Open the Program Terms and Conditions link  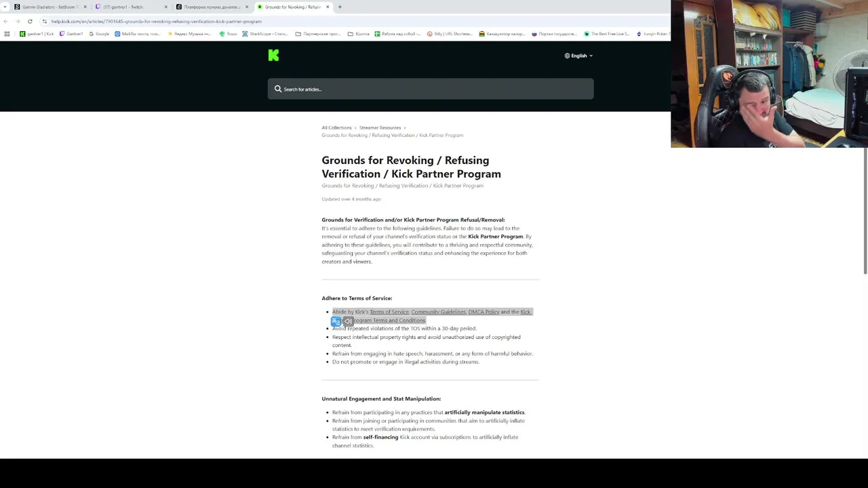click(389, 320)
